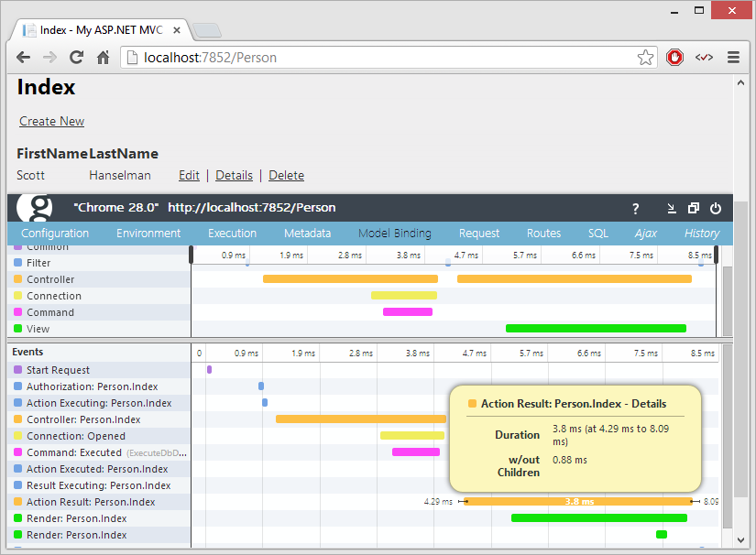Toggle the Controller category in timeline legend
This screenshot has height=555, width=756.
point(50,279)
